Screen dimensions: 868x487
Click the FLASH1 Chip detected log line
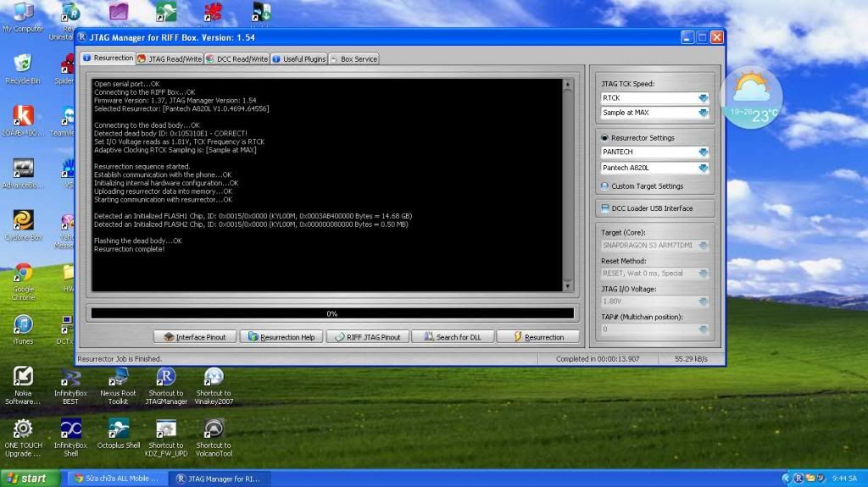(253, 216)
